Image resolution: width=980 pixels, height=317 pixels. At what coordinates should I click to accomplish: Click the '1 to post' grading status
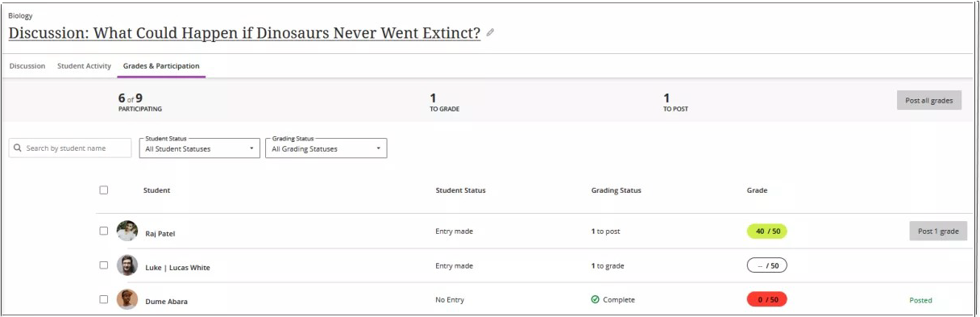[606, 231]
